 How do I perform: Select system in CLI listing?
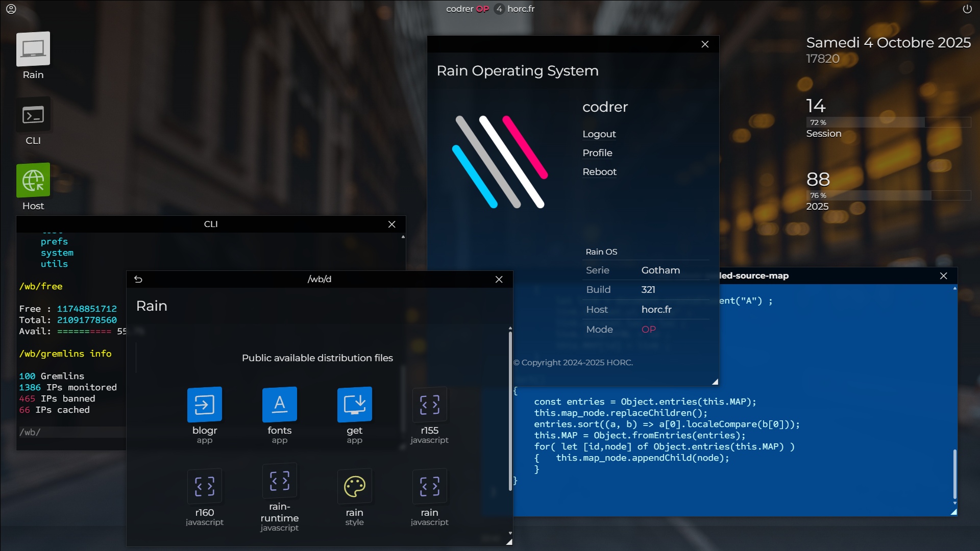(x=57, y=253)
